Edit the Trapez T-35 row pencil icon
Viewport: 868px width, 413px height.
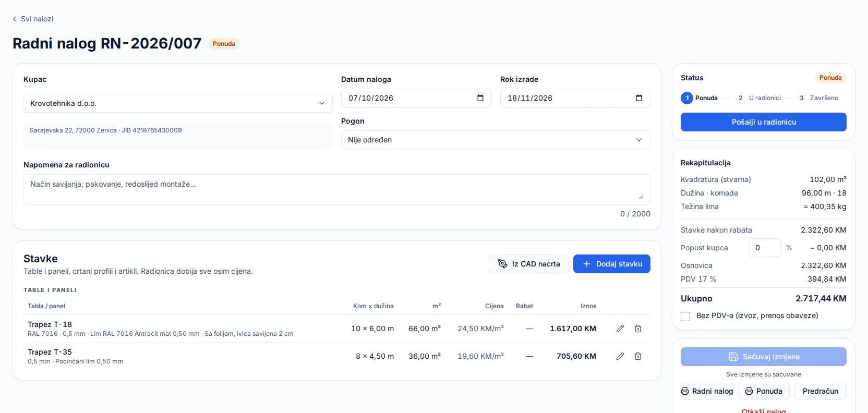pyautogui.click(x=620, y=356)
